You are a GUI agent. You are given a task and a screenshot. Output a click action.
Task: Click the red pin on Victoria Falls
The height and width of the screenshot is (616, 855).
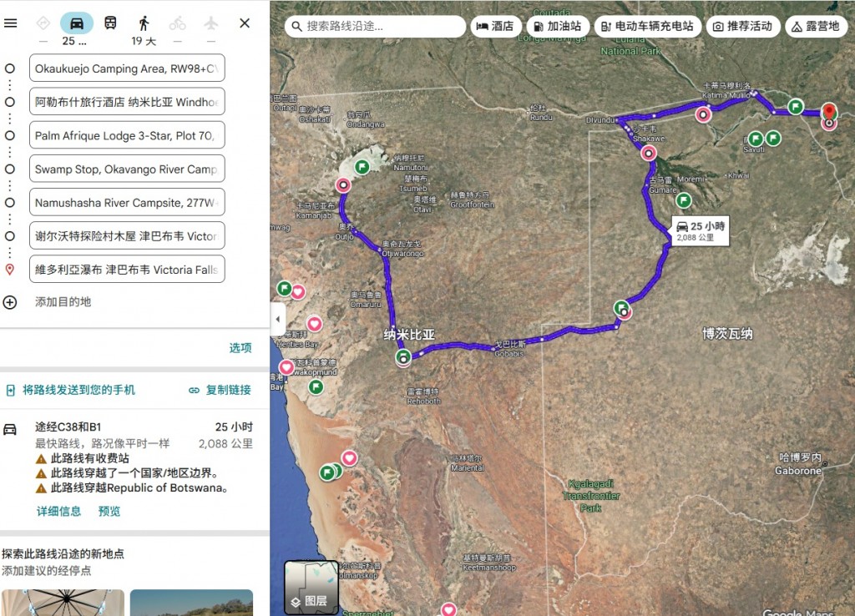[829, 112]
